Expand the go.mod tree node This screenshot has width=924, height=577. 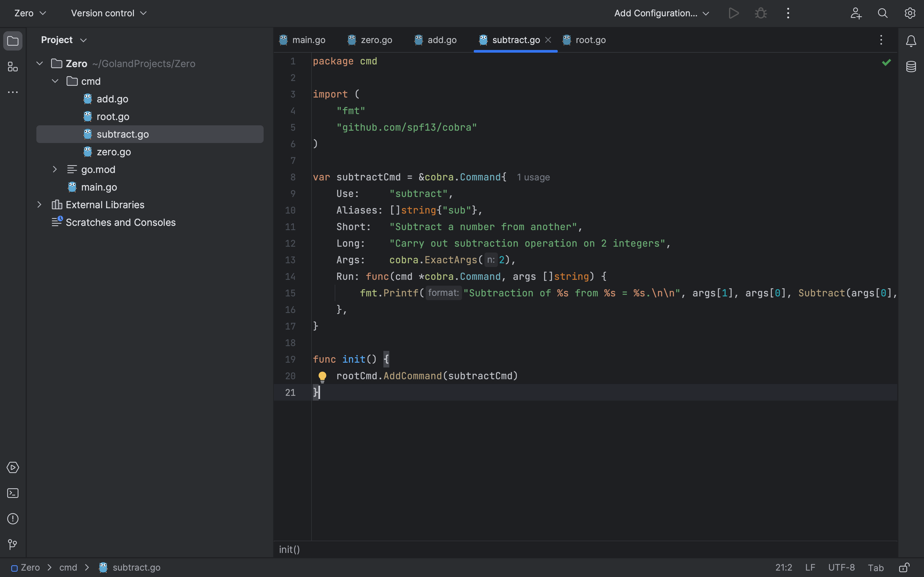55,169
